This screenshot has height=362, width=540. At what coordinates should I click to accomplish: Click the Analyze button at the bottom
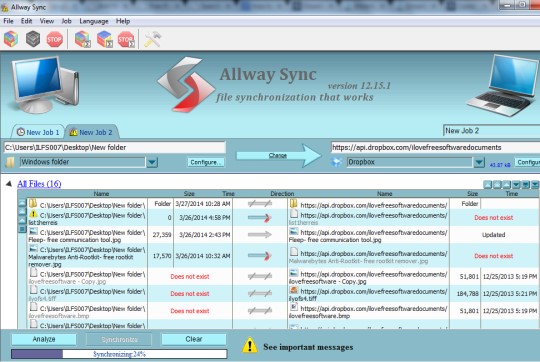(44, 339)
